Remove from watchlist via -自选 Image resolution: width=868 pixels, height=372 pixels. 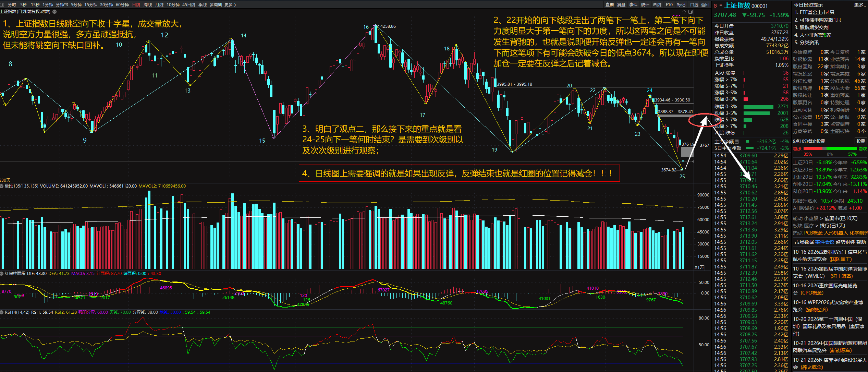coord(694,4)
